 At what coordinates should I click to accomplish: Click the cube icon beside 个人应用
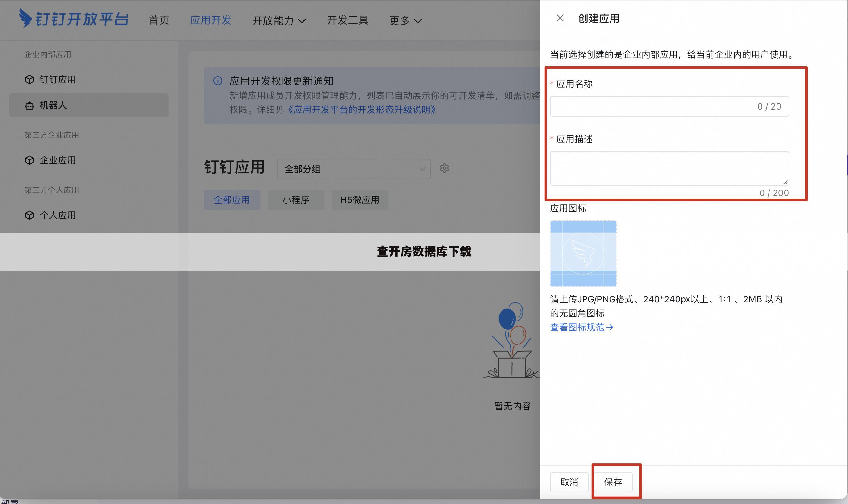click(x=29, y=215)
